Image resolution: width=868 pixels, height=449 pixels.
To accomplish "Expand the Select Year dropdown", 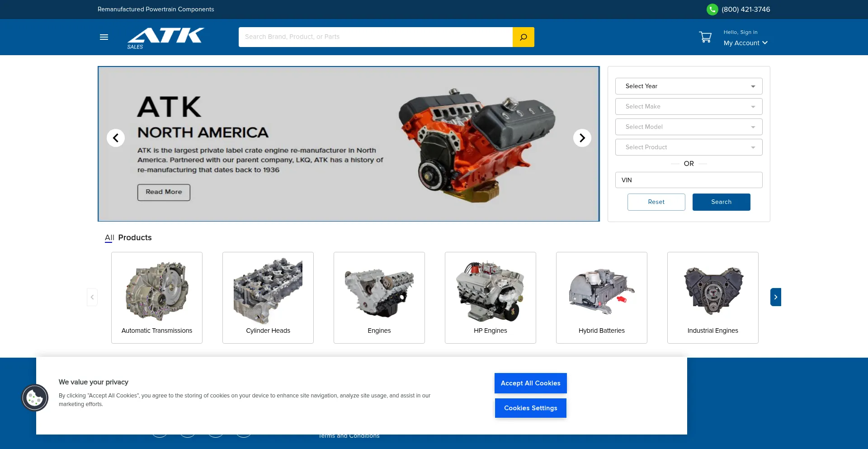I will pyautogui.click(x=689, y=86).
